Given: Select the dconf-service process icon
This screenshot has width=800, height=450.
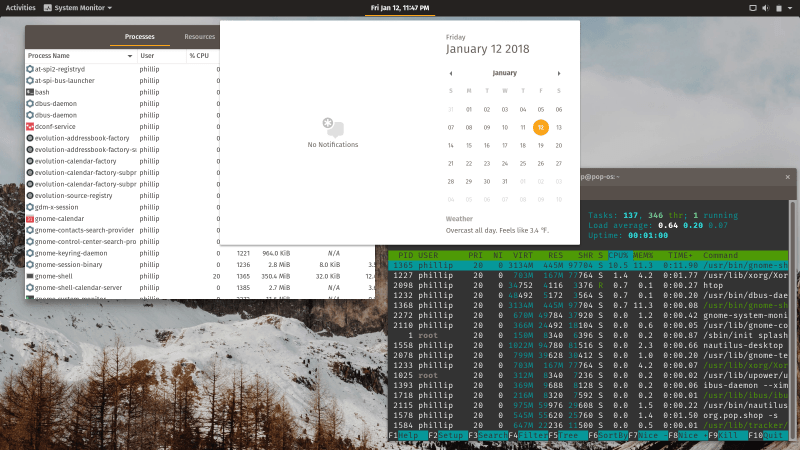Looking at the screenshot, I should coord(30,127).
